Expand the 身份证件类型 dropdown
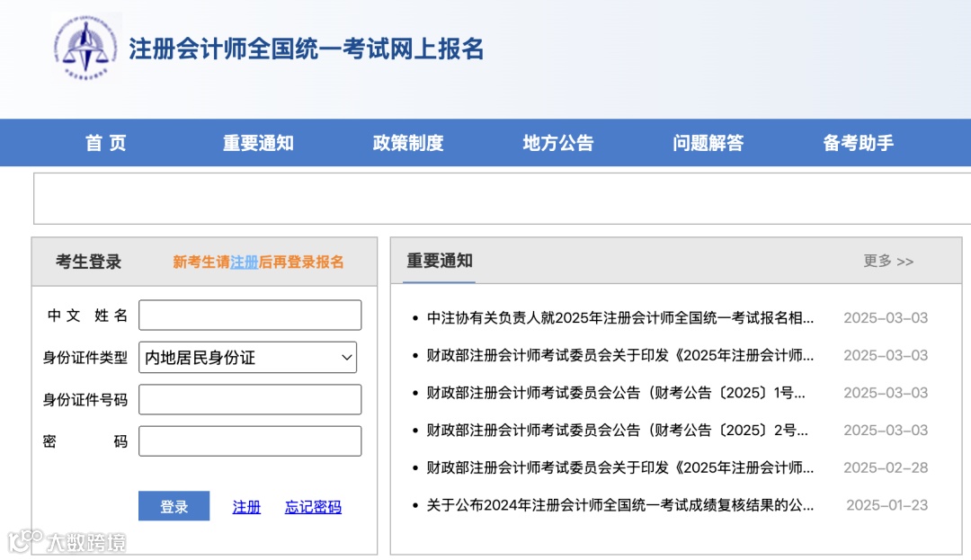Viewport: 971px width, 560px height. [248, 357]
